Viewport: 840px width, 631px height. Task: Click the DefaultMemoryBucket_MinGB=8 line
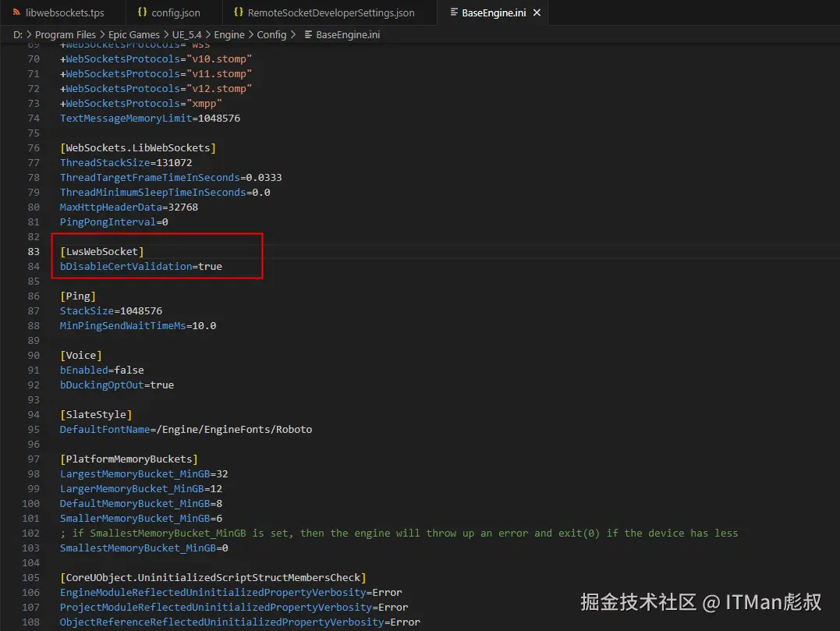(141, 504)
